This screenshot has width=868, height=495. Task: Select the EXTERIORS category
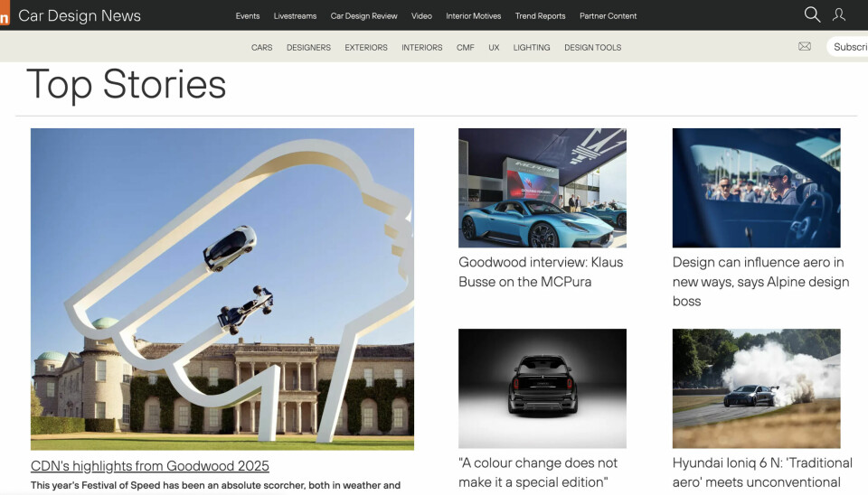(x=366, y=48)
